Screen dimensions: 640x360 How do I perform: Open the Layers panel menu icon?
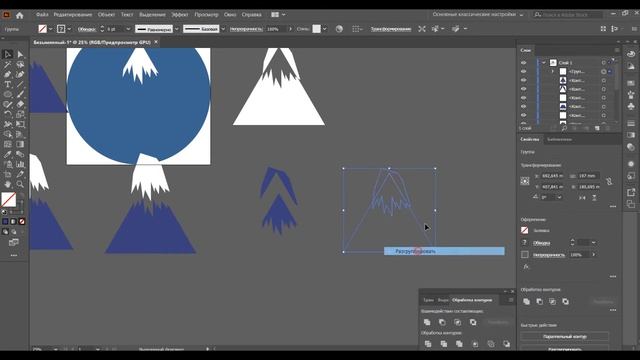(x=617, y=50)
